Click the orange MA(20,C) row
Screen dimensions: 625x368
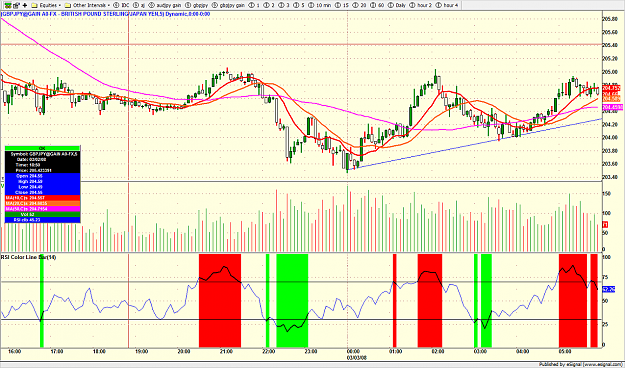[x=42, y=203]
